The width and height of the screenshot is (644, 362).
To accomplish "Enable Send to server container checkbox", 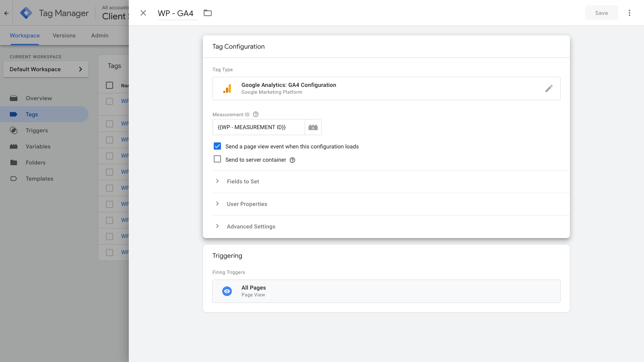I will click(x=217, y=159).
